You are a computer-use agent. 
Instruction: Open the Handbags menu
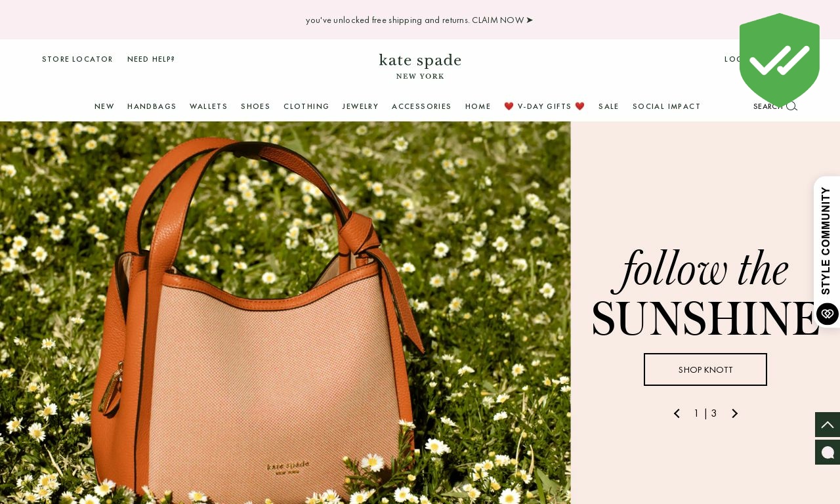click(152, 106)
